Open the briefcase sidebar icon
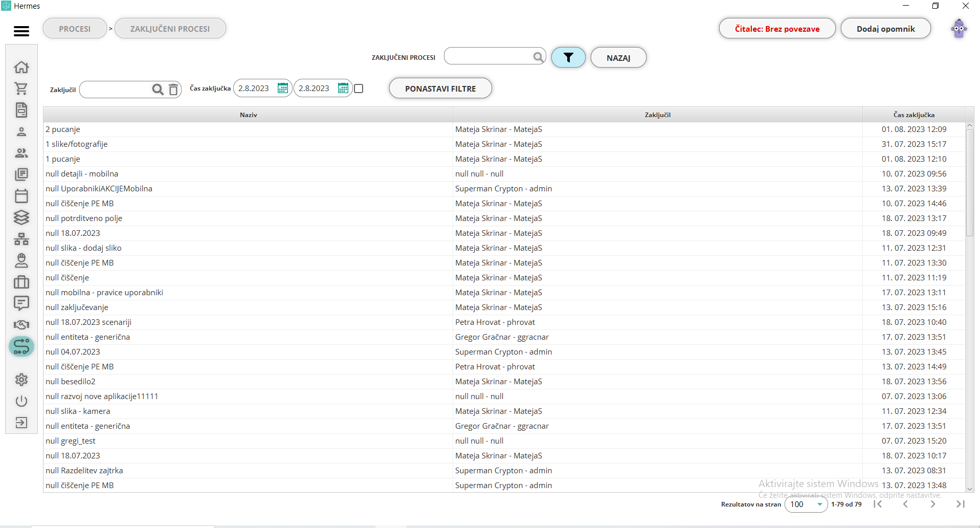 tap(21, 282)
